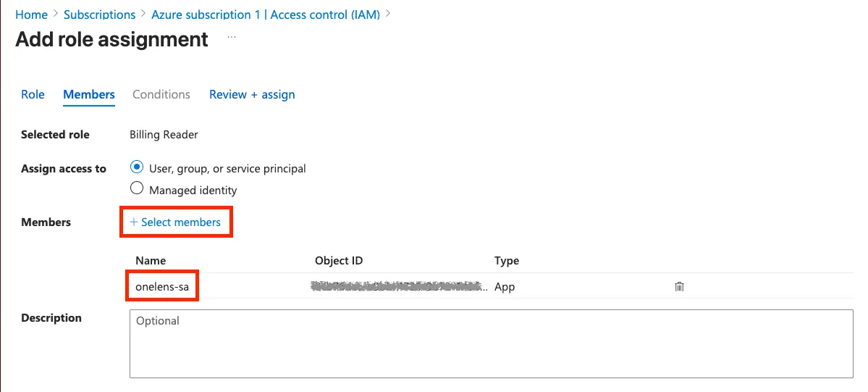
Task: Select User, group, or service principal option
Action: pyautogui.click(x=137, y=167)
